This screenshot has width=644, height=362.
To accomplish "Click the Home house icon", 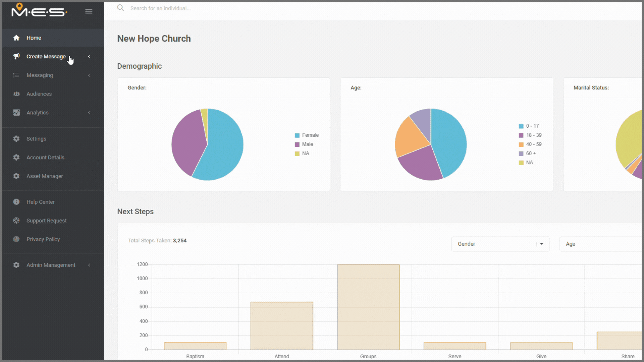I will click(16, 38).
